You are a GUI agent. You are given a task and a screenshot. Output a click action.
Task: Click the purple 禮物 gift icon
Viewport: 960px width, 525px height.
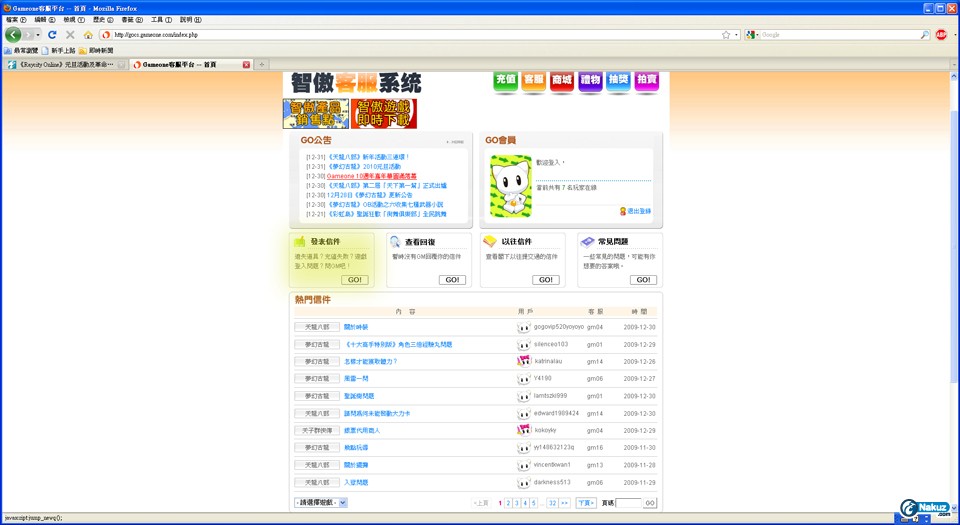tap(590, 81)
